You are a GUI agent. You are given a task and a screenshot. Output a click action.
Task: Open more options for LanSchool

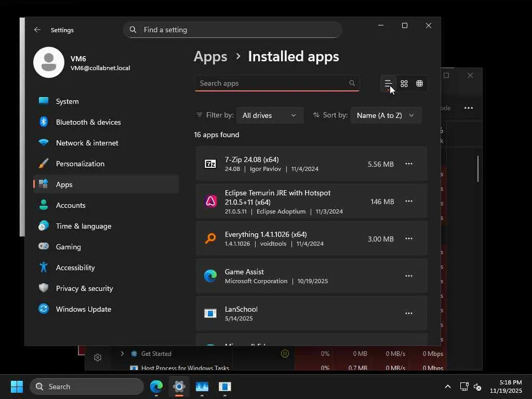pos(409,313)
